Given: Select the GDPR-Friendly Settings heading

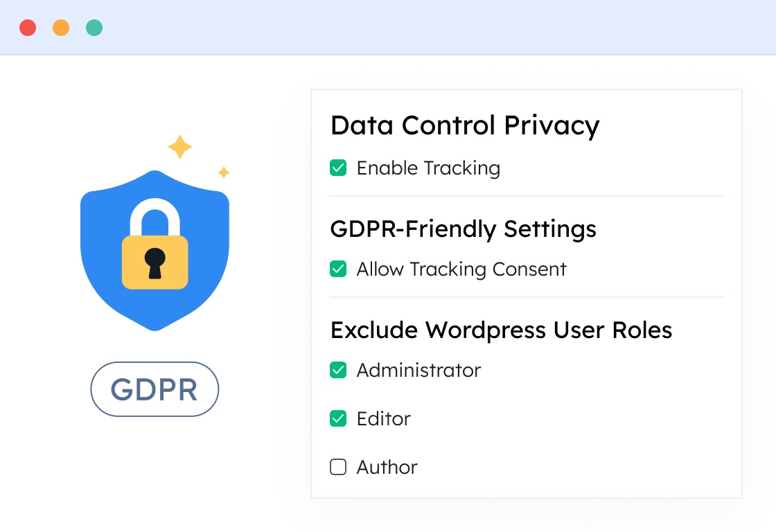Looking at the screenshot, I should click(x=463, y=229).
